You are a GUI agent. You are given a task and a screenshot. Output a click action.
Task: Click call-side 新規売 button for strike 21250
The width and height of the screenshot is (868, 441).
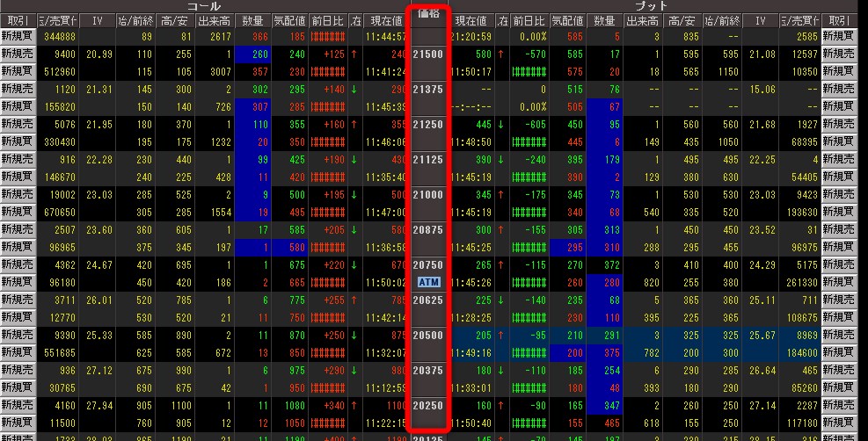18,125
